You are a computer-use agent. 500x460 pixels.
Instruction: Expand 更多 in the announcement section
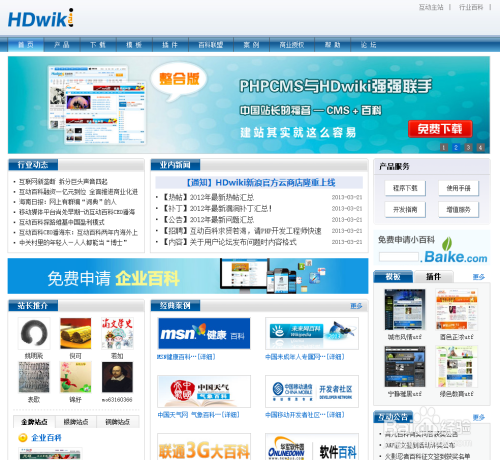point(478,417)
